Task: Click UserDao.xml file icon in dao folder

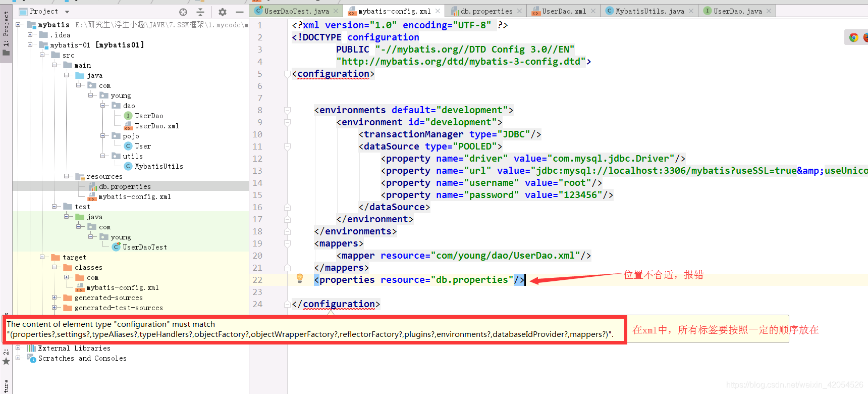Action: point(128,126)
